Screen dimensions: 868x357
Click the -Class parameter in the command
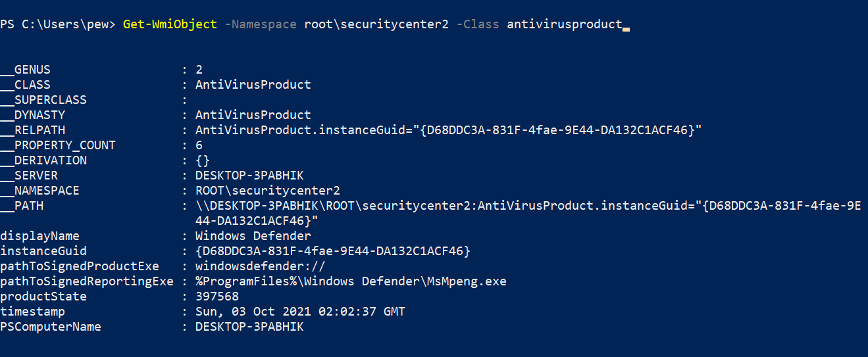click(478, 24)
